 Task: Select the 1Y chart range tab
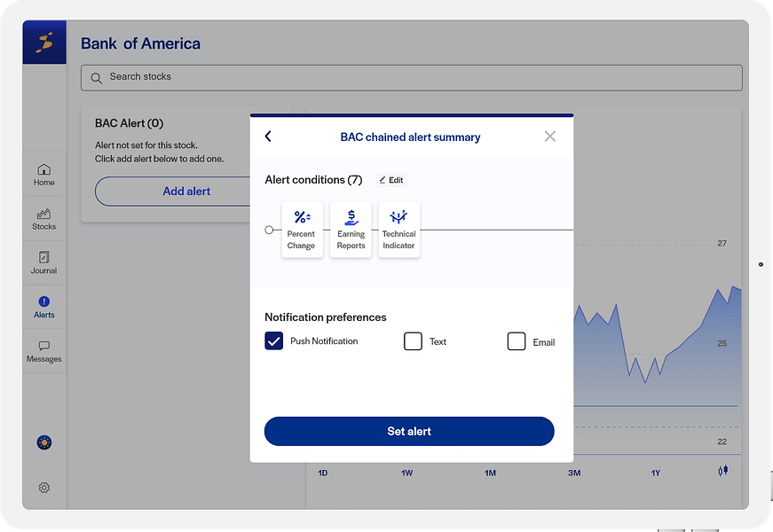point(656,473)
